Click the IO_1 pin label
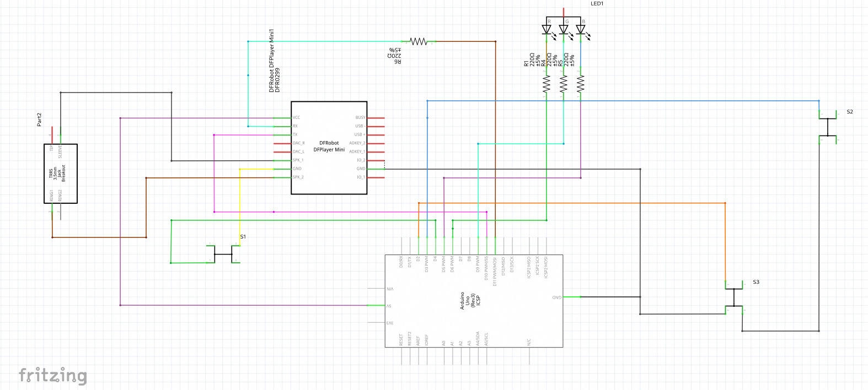The image size is (868, 390). pyautogui.click(x=361, y=177)
